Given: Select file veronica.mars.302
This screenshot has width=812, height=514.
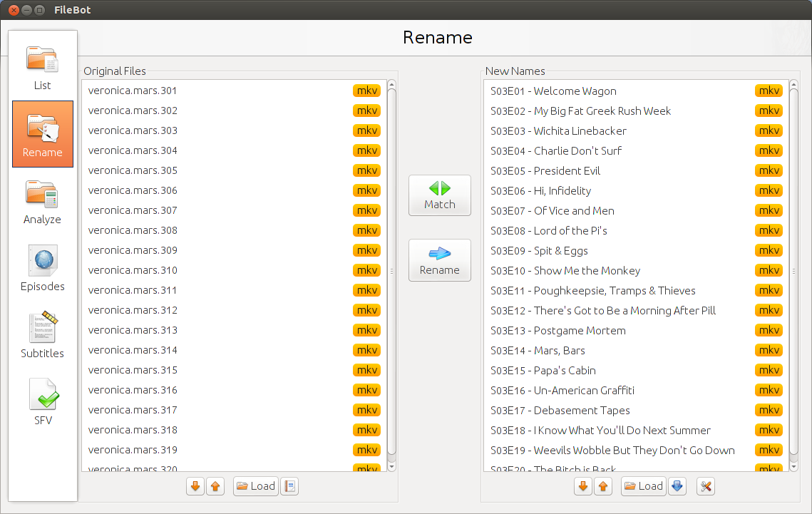Looking at the screenshot, I should pyautogui.click(x=234, y=110).
